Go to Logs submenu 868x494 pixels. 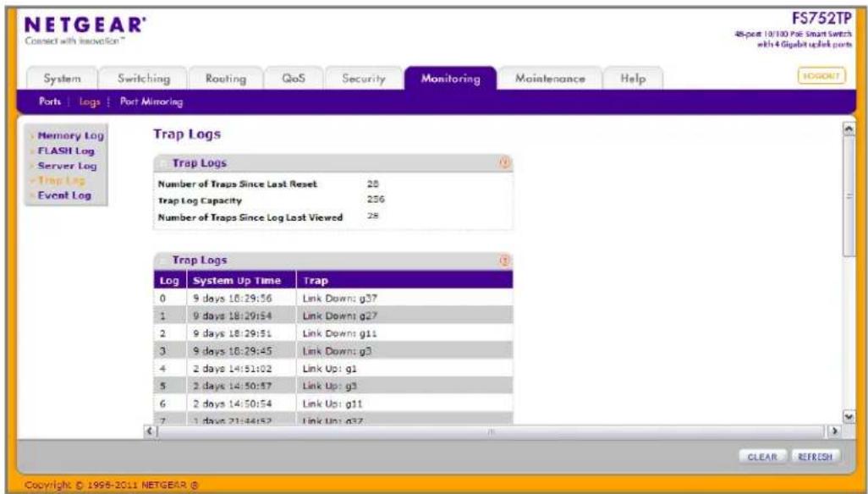[89, 102]
